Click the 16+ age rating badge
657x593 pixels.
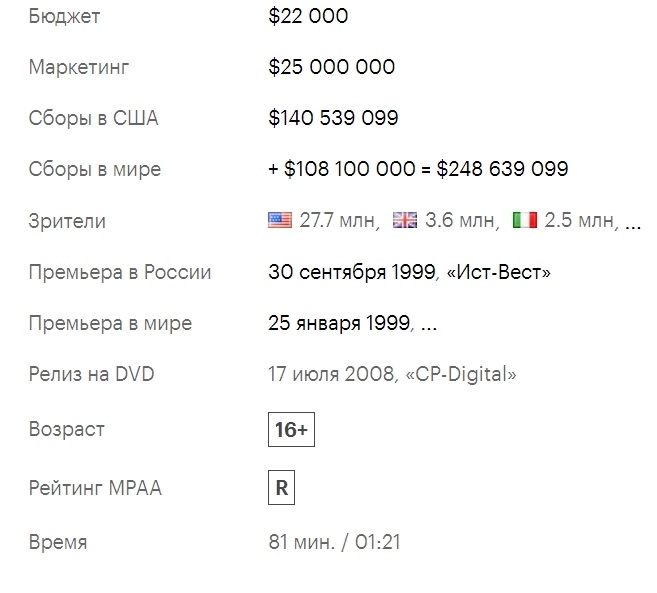point(292,430)
